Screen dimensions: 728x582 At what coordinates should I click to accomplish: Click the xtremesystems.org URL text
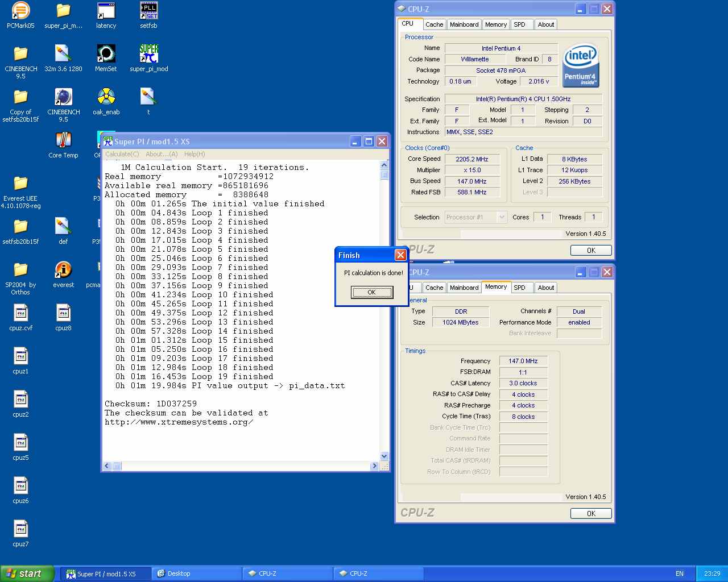[x=179, y=422]
